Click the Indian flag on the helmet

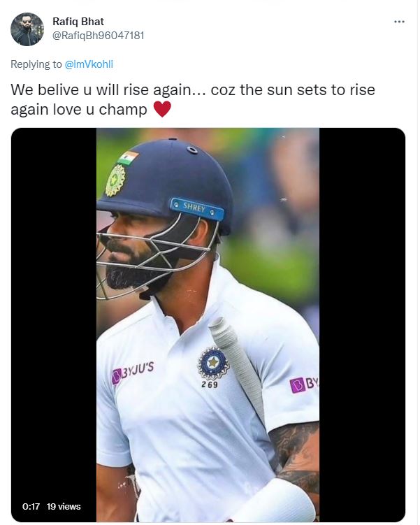click(x=128, y=158)
